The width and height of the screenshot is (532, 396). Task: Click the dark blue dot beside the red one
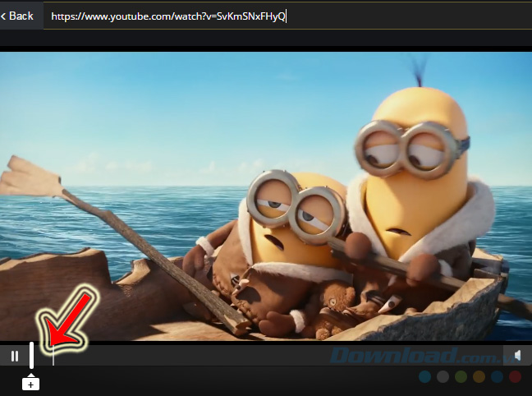pos(497,377)
